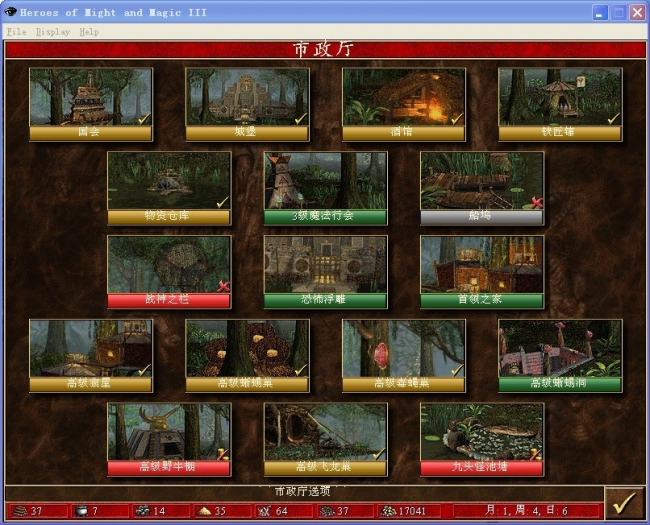Select the 物资仓库 resource silo card
The height and width of the screenshot is (525, 650).
click(169, 188)
